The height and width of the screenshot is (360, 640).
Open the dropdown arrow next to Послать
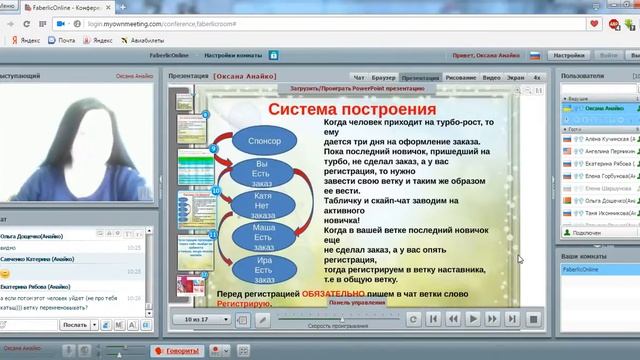point(94,325)
